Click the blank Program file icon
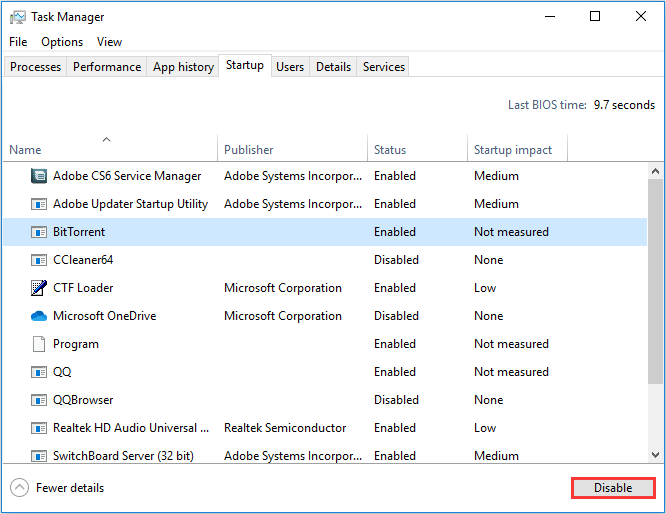 (39, 344)
